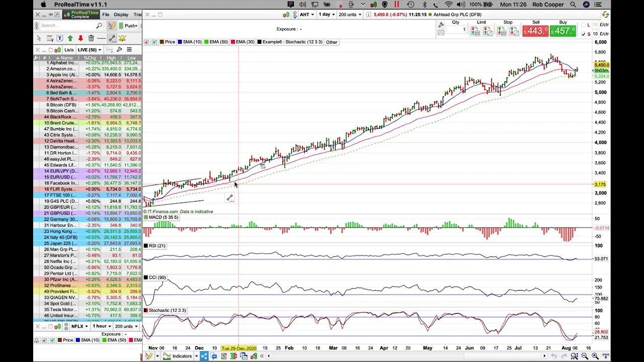Image resolution: width=644 pixels, height=362 pixels.
Task: Click the red Sell 5,443 button
Action: click(535, 31)
